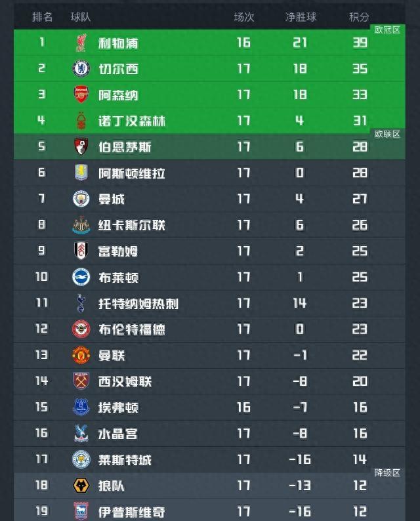Select the 水晶宫 team name
Viewport: 420px width, 521px height.
117,434
